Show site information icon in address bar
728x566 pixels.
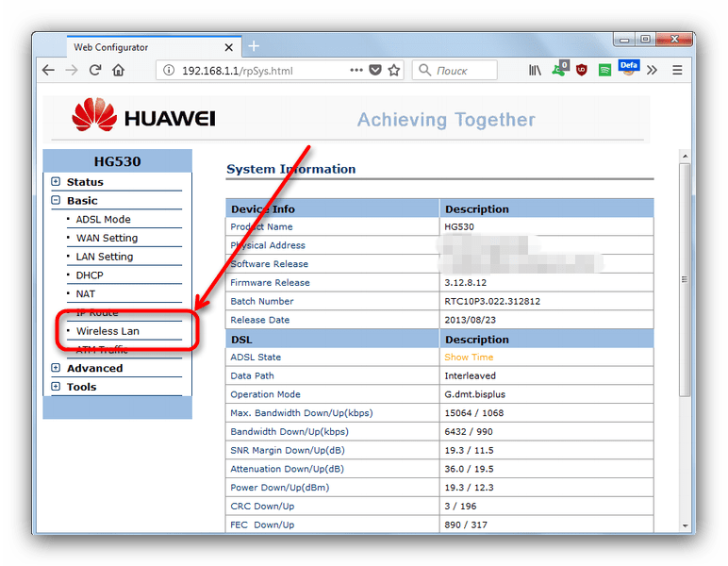[x=169, y=71]
